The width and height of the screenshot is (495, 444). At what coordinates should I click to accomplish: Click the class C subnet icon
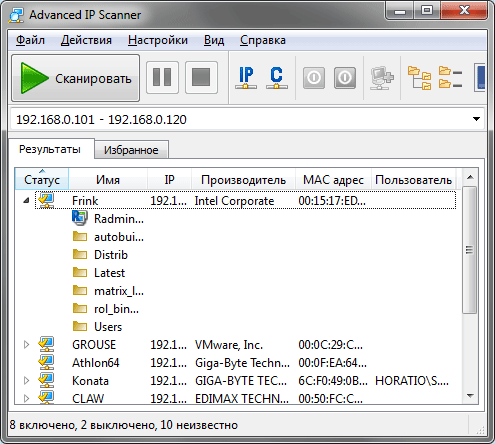(x=277, y=78)
